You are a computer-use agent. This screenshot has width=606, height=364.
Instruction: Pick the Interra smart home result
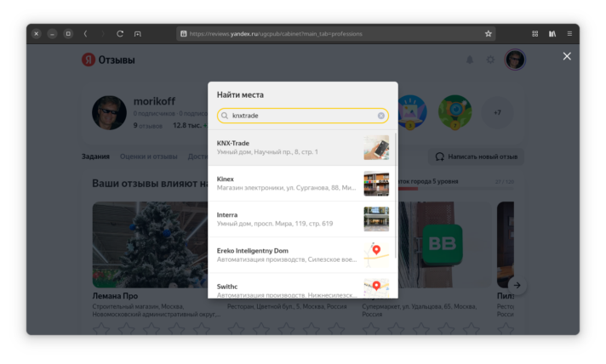click(303, 219)
